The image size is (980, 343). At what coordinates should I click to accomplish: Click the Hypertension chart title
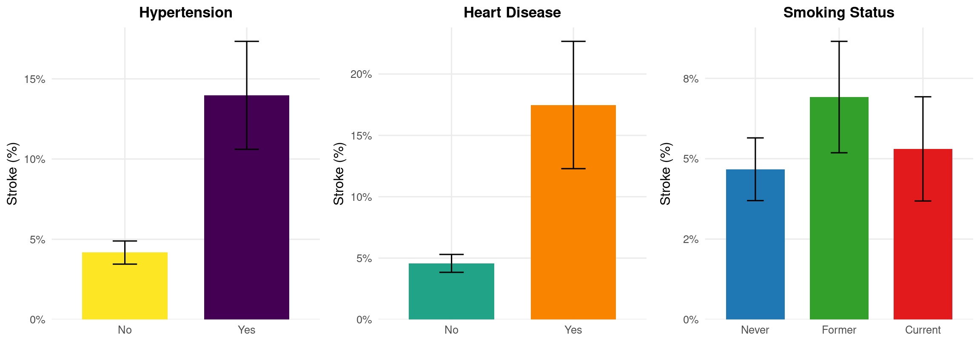pos(186,13)
